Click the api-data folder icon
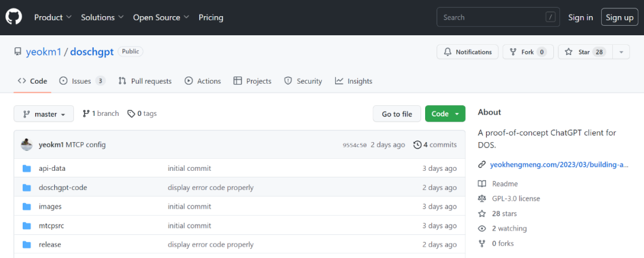Screen dimensions: 644x258 point(26,168)
